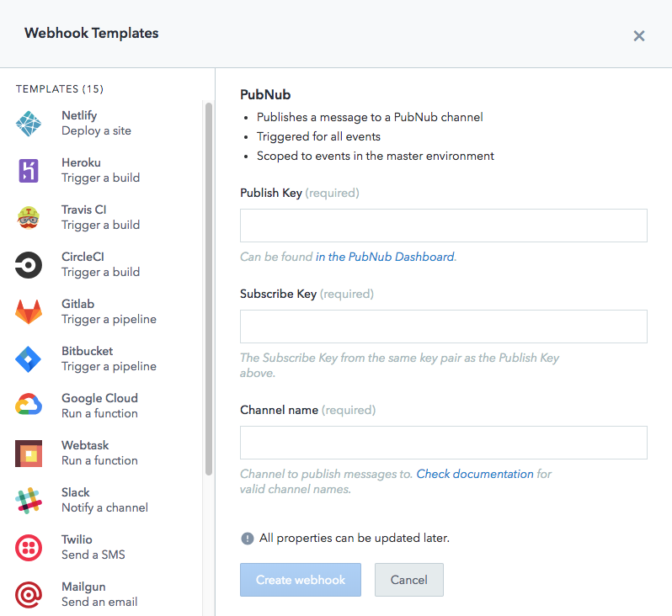Click the info icon beside 'All properties'

click(x=248, y=539)
